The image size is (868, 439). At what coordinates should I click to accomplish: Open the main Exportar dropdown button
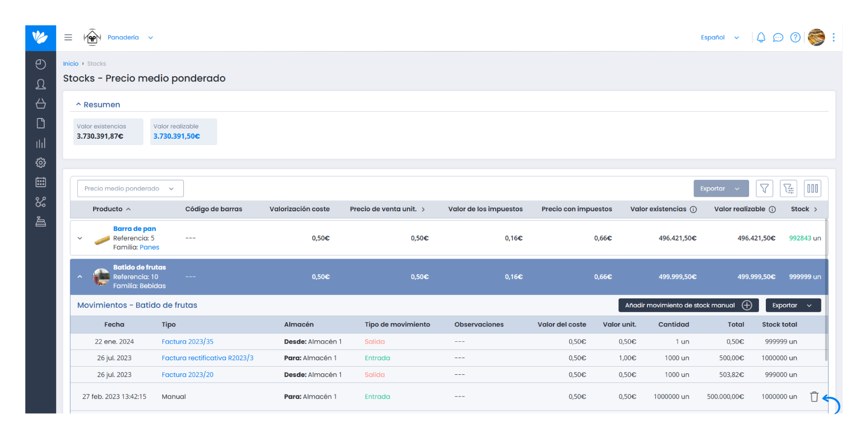[x=721, y=189]
